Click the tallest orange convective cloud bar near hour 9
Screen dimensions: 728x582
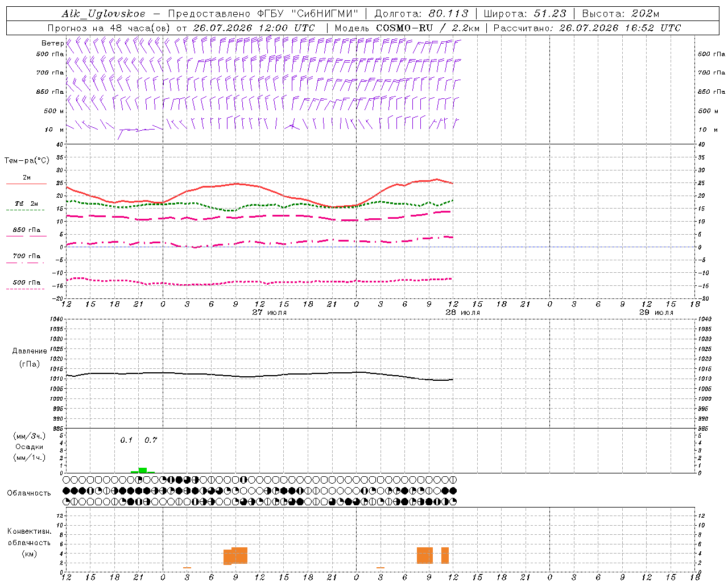click(x=239, y=555)
